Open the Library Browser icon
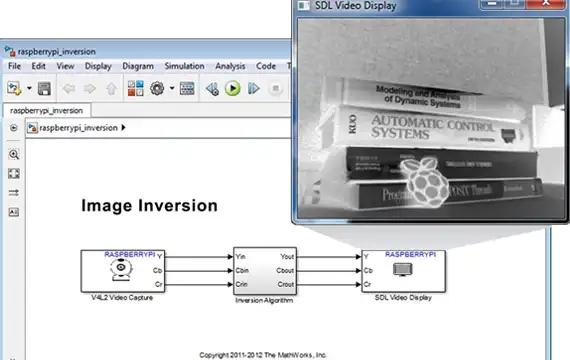570x360 pixels. [x=136, y=88]
